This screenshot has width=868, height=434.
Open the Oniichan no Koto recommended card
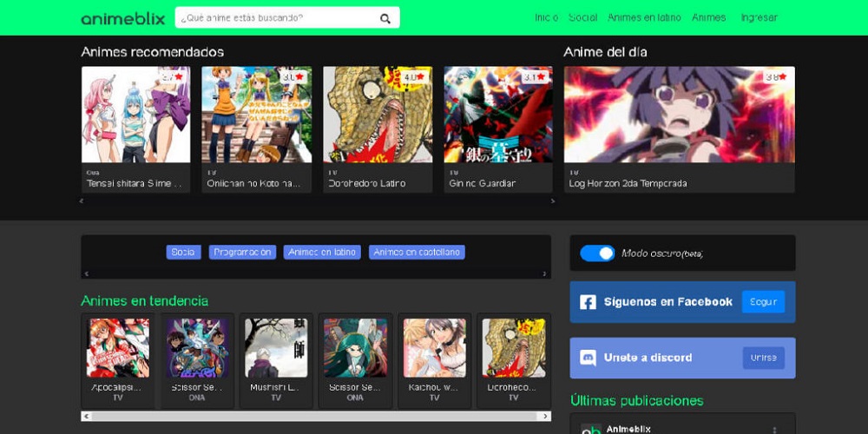pos(256,129)
